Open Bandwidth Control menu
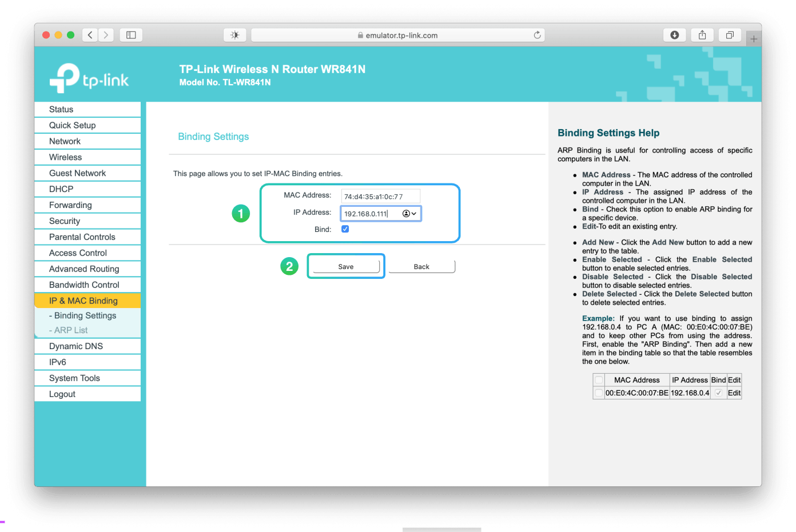The width and height of the screenshot is (796, 532). click(87, 285)
